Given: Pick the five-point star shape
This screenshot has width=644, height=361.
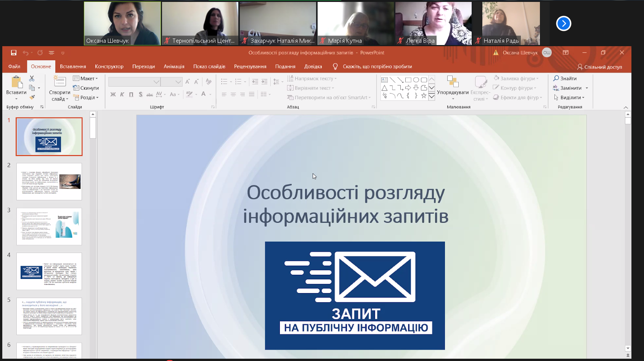Looking at the screenshot, I should click(424, 96).
